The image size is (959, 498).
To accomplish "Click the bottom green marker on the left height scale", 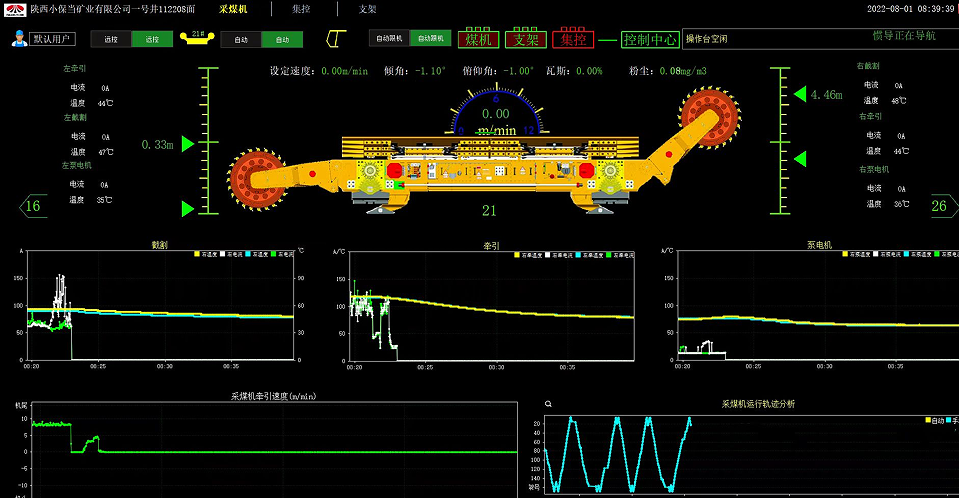I will coord(188,209).
